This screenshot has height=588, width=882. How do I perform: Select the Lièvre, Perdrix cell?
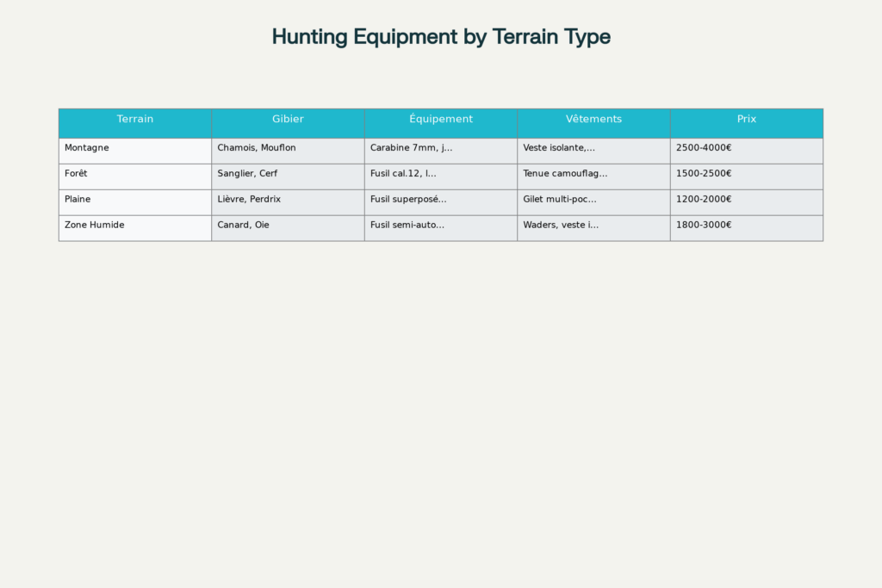pos(288,202)
